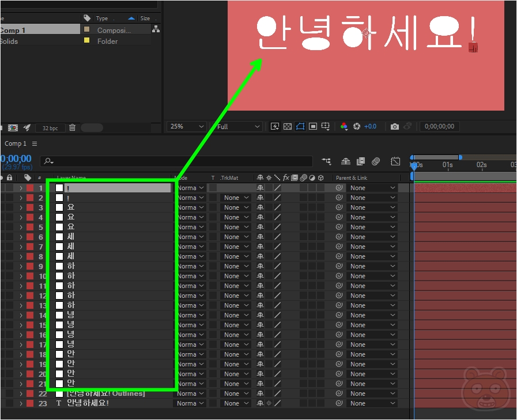This screenshot has height=420, width=517.
Task: Open grid and guide options icon
Action: 326,126
